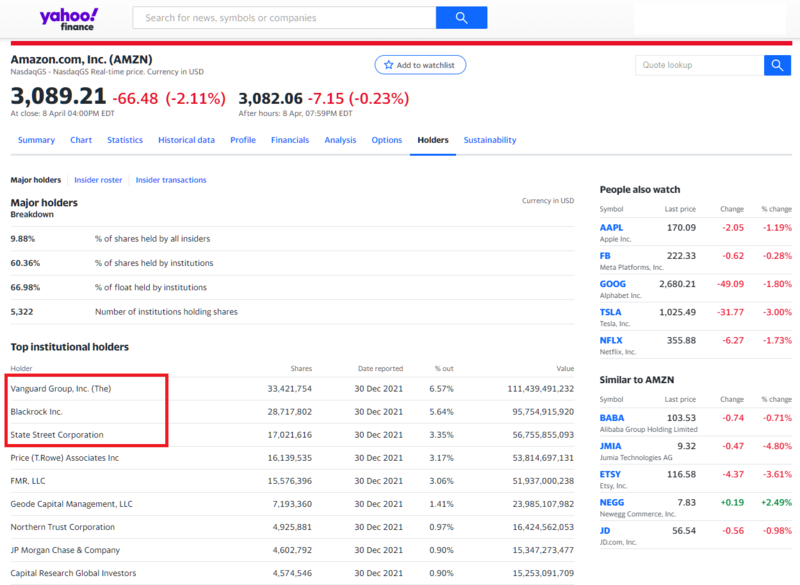View Alibaba BABA stock details
The height and width of the screenshot is (585, 800).
click(614, 419)
